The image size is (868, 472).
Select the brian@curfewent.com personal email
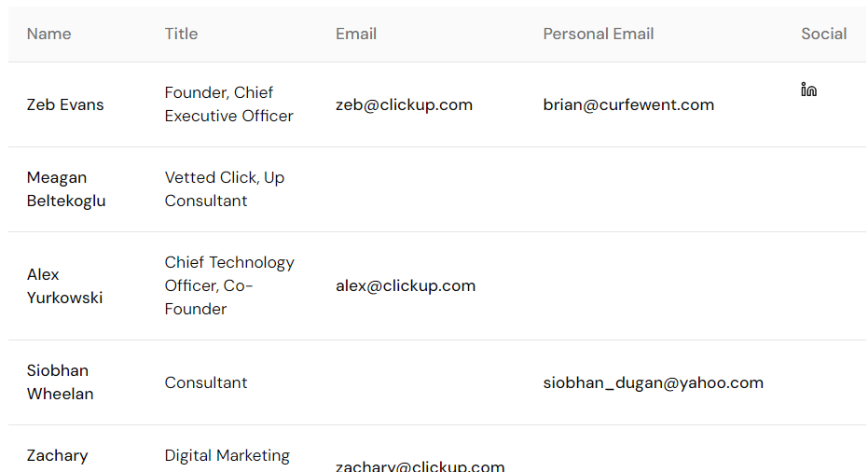[628, 104]
